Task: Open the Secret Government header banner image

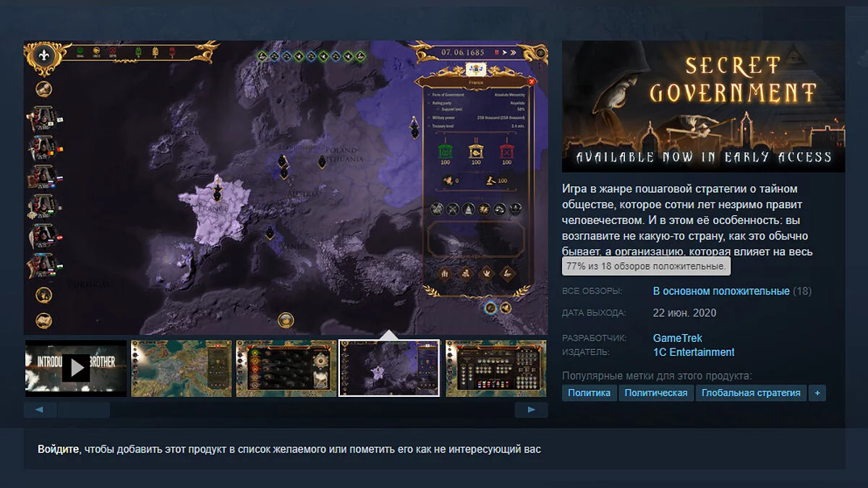Action: coord(703,106)
